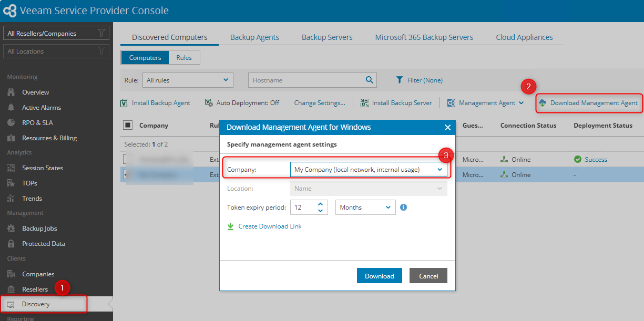Toggle the select-all checkbox in header
Image resolution: width=644 pixels, height=321 pixels.
128,125
